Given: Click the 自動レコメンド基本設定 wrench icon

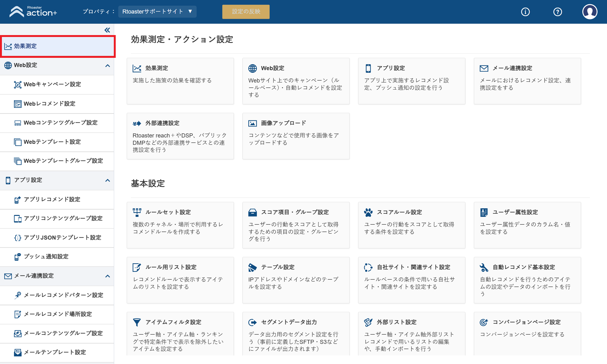Looking at the screenshot, I should point(484,267).
